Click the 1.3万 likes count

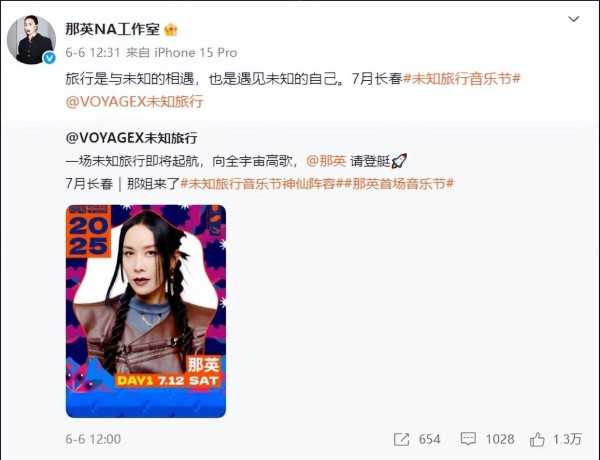click(x=567, y=439)
